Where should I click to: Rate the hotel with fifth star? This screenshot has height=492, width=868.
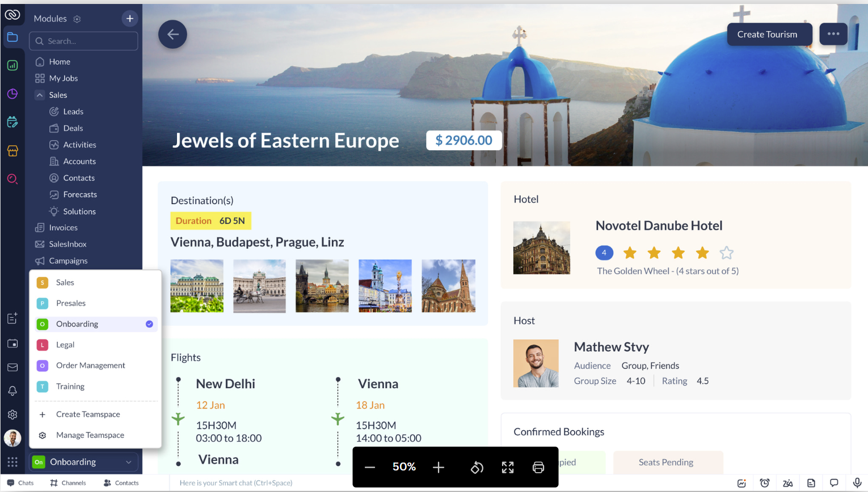coord(726,253)
